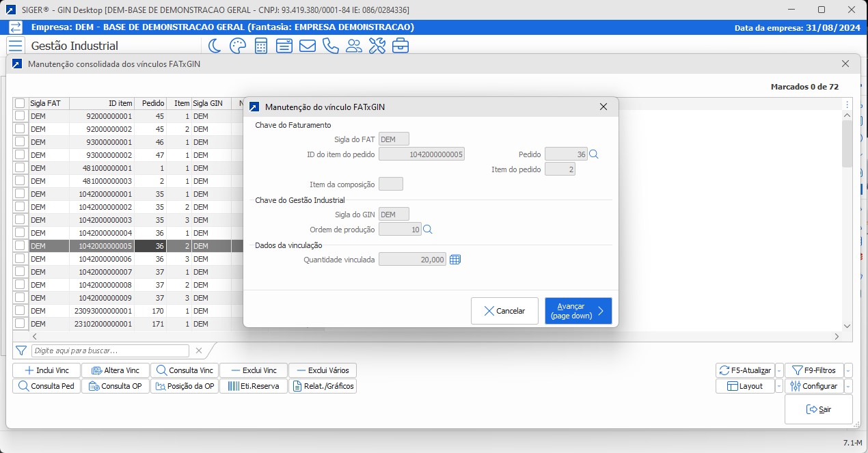Open the hamburger main menu

[15, 46]
